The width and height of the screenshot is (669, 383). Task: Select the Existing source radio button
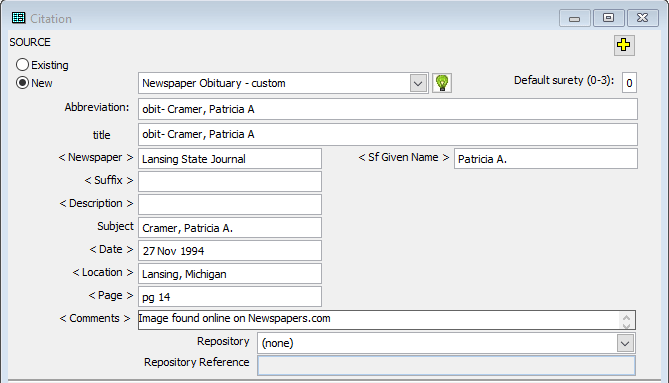coord(22,65)
